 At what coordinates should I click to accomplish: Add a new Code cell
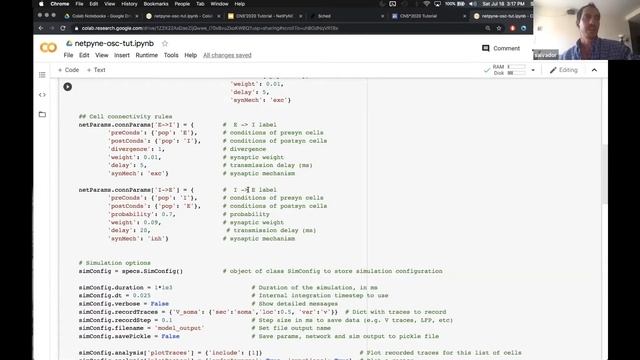click(69, 70)
